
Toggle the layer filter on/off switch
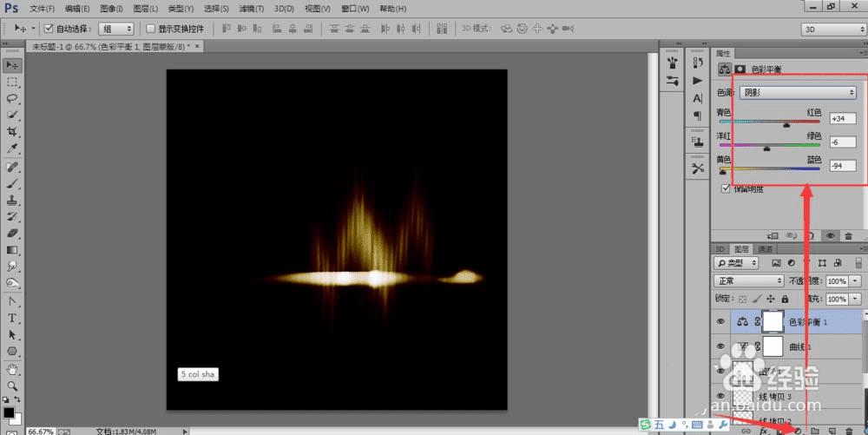click(858, 263)
